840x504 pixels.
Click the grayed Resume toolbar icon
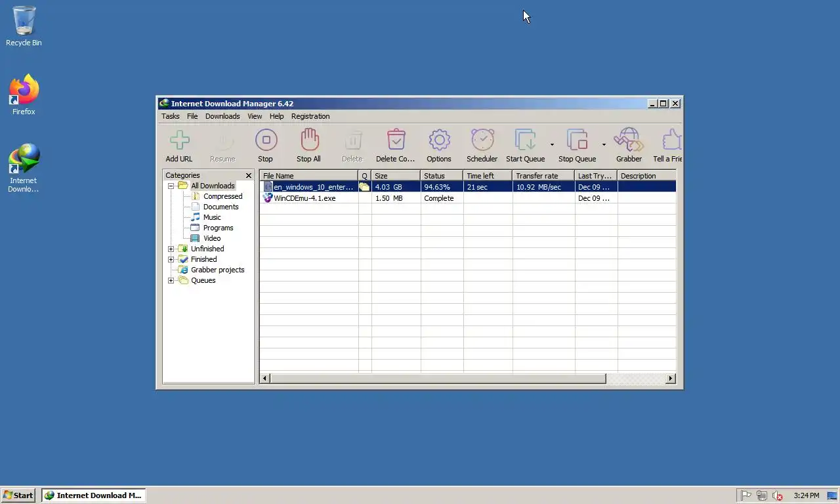[222, 146]
